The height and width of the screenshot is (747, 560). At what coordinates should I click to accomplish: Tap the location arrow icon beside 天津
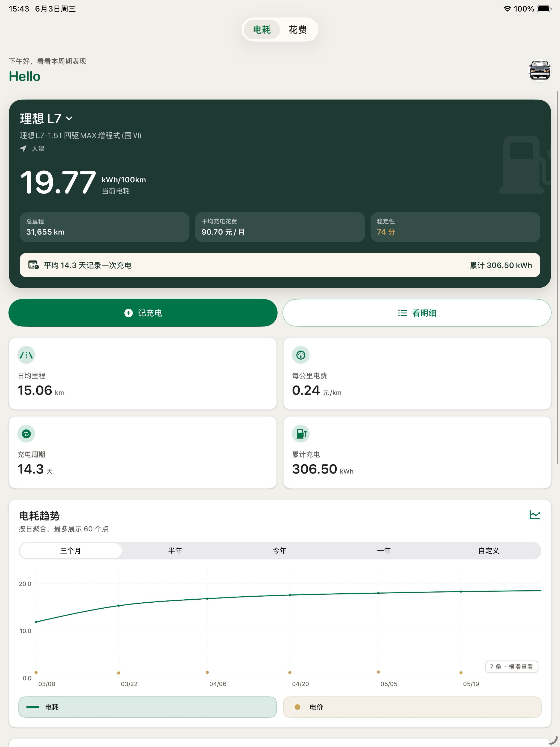pyautogui.click(x=23, y=148)
